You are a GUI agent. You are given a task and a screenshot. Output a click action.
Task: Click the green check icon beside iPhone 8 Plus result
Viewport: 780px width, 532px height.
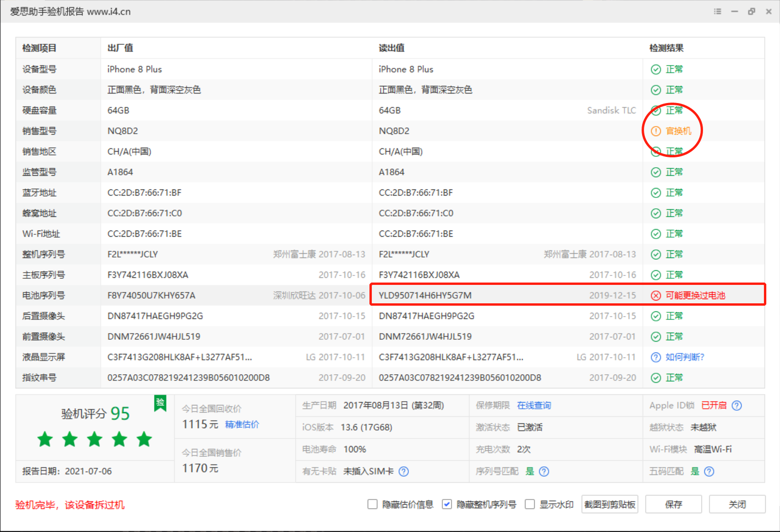[x=655, y=69]
